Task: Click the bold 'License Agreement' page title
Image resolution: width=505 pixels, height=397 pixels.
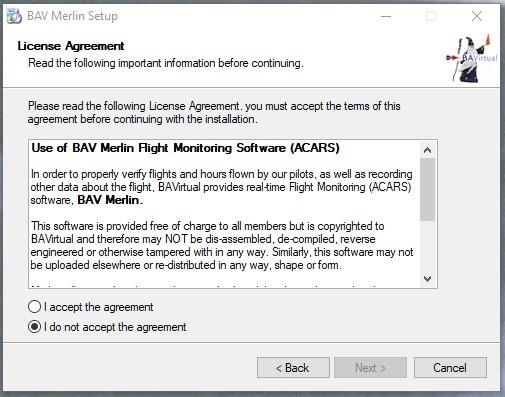Action: (x=71, y=46)
